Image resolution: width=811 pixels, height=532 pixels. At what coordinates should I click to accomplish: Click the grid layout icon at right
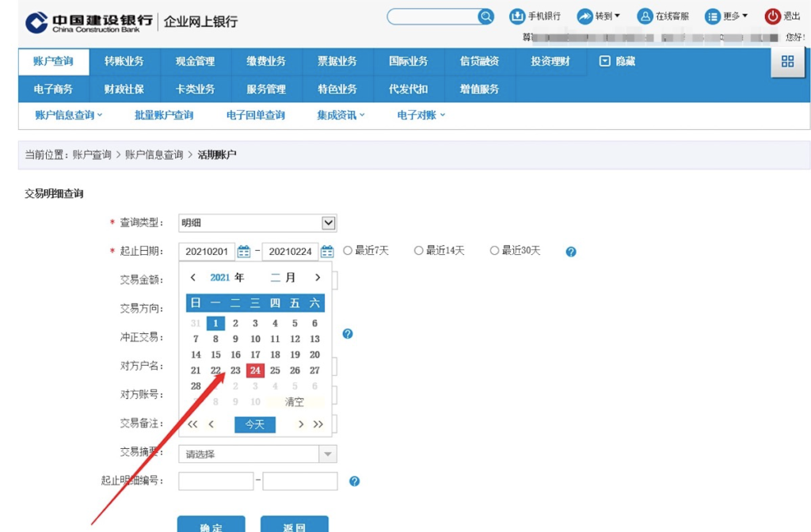(x=787, y=61)
